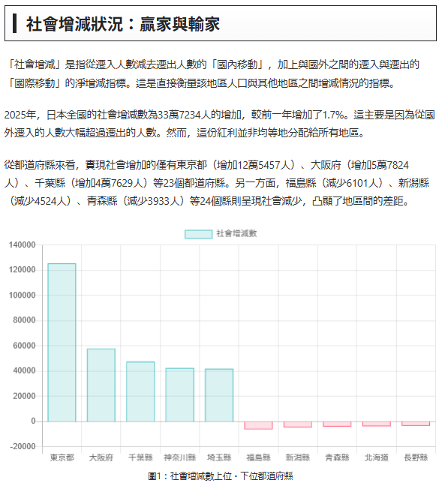Toggle the 社會增減數 legend item
The image size is (448, 489).
[221, 233]
